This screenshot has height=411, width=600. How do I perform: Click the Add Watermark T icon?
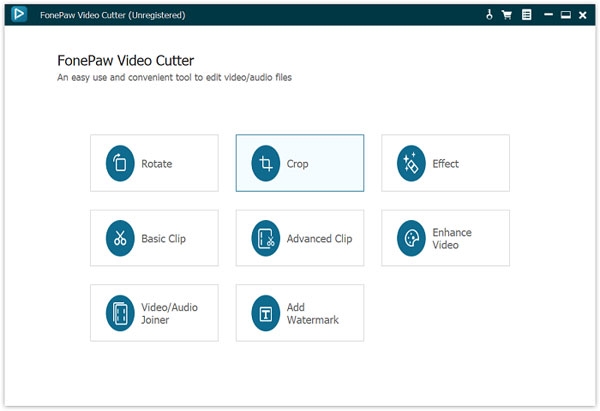coord(266,313)
